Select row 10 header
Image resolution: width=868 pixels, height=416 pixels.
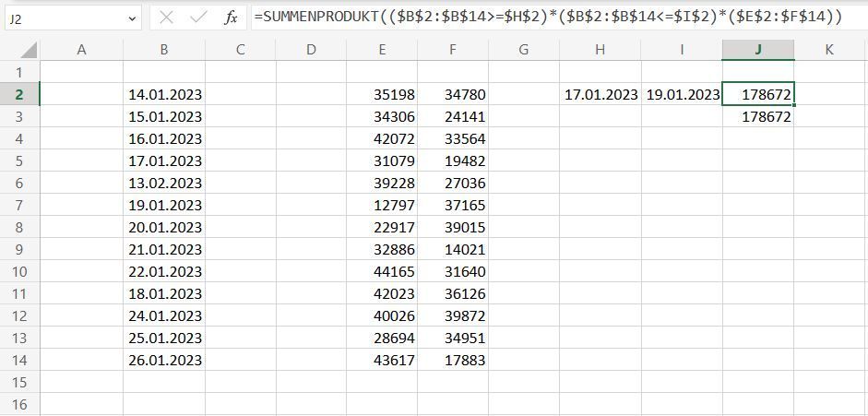[x=20, y=271]
